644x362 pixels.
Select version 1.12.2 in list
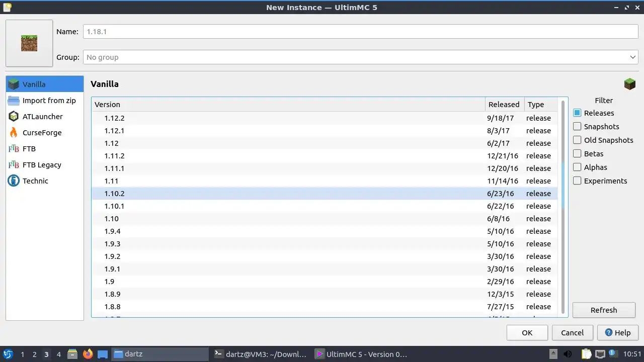point(325,118)
